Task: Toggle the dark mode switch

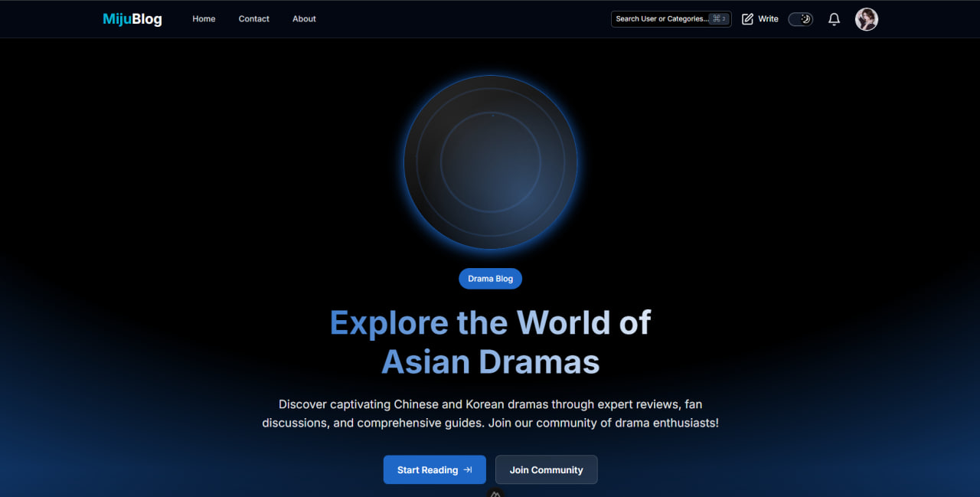Action: (801, 19)
